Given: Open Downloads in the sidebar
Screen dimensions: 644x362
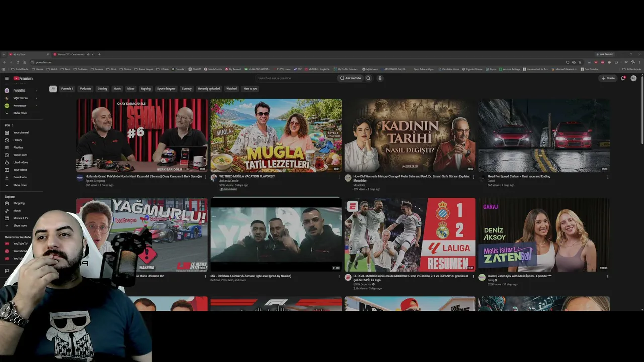Looking at the screenshot, I should 20,177.
